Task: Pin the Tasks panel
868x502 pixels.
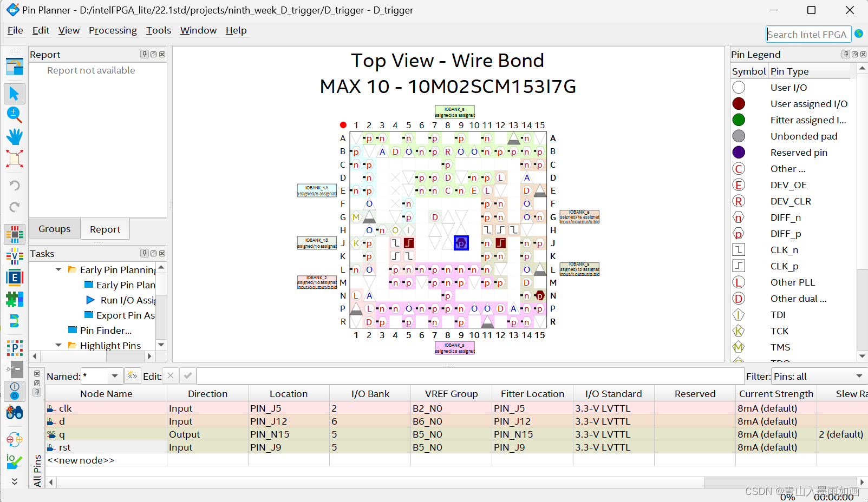Action: [145, 253]
